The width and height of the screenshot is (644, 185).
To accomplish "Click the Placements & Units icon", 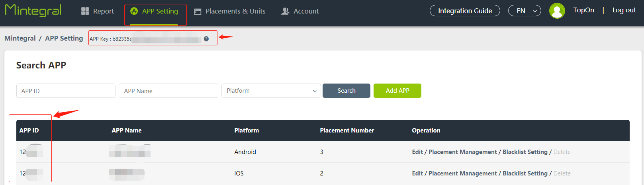I will (x=198, y=12).
